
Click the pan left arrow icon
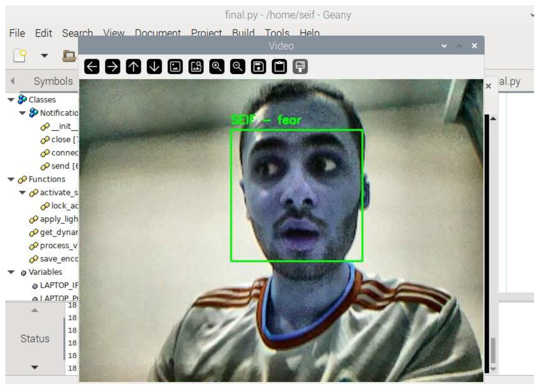point(92,66)
